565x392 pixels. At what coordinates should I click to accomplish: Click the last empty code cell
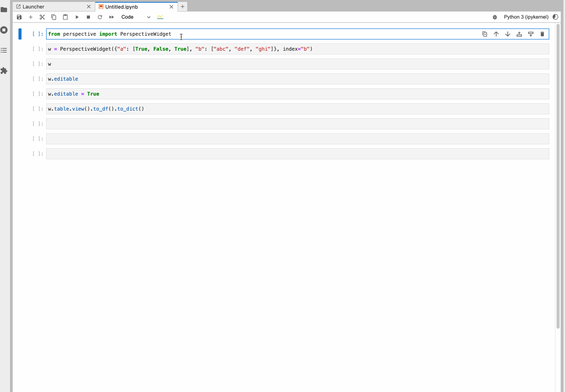(x=297, y=154)
